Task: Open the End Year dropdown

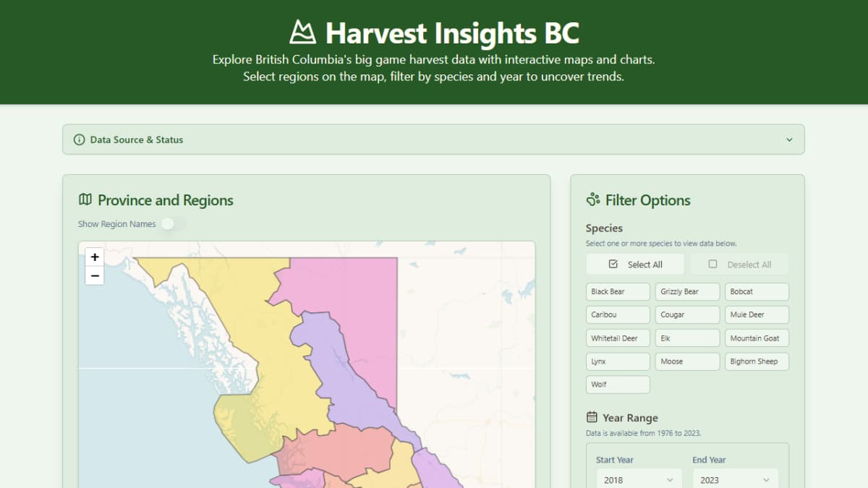Action: [733, 479]
